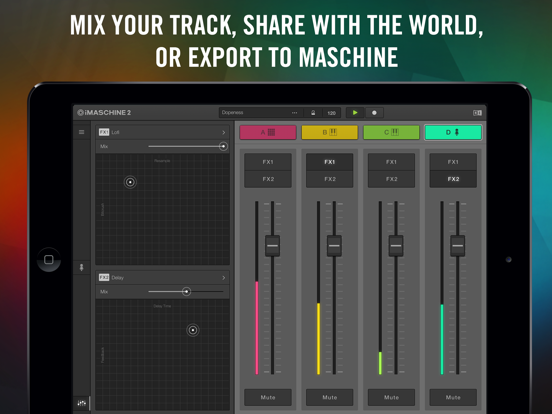
Task: Tap the iMaschine 2 logo
Action: 104,113
